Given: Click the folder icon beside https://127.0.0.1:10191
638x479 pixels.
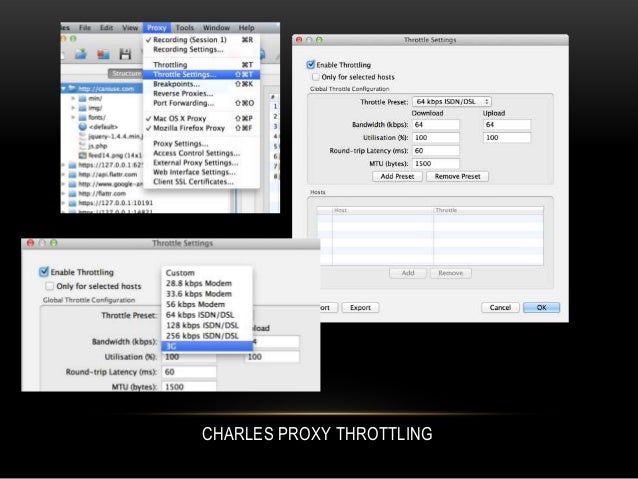Looking at the screenshot, I should [x=72, y=203].
